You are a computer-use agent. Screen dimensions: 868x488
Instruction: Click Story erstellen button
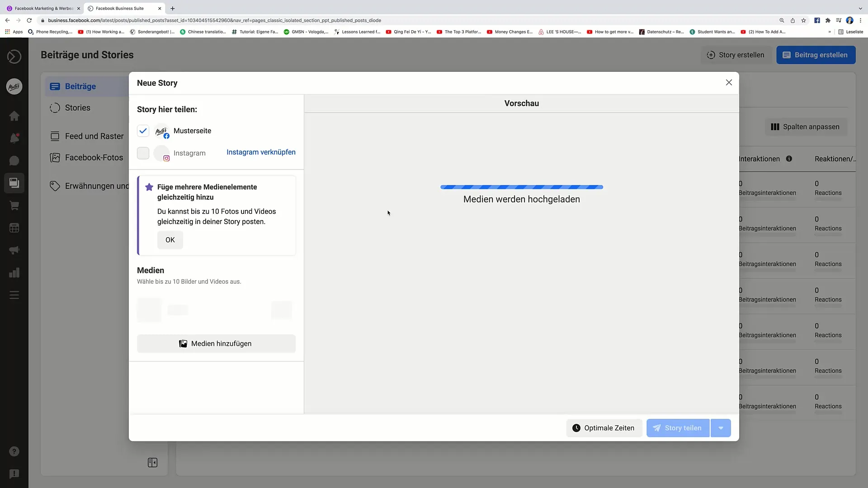[x=736, y=55]
